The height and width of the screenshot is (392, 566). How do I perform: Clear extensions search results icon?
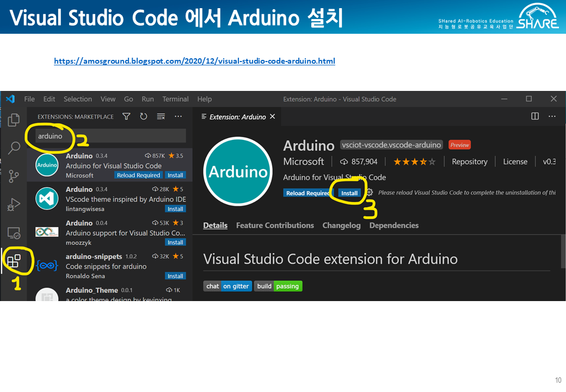[161, 116]
